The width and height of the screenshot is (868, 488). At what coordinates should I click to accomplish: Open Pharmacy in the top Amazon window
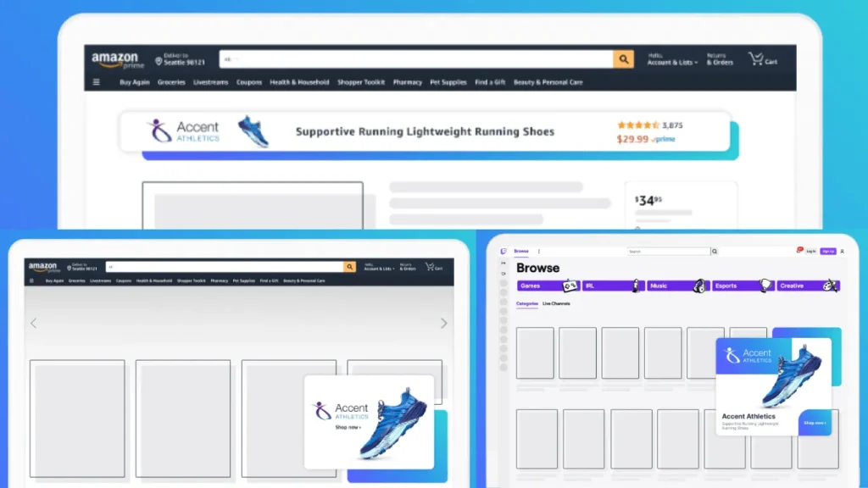click(x=408, y=82)
